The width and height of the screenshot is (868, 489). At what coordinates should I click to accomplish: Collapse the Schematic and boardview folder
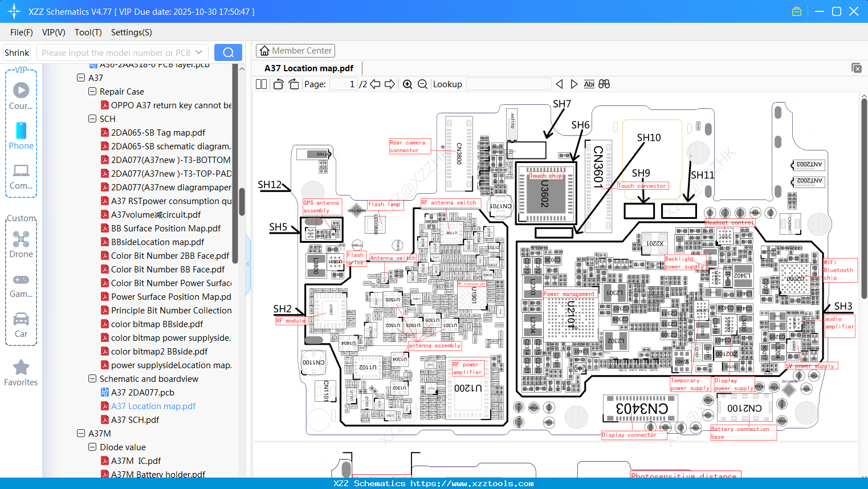[92, 378]
